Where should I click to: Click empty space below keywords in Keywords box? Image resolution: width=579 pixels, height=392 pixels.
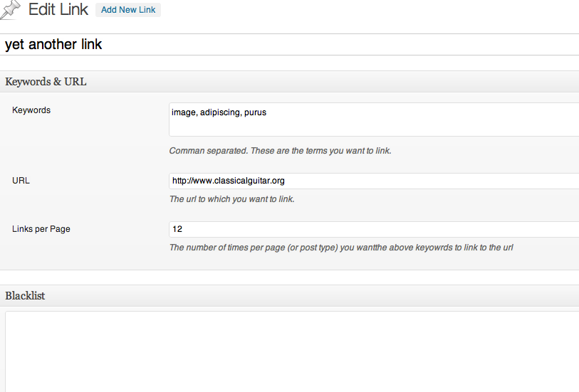[x=374, y=127]
